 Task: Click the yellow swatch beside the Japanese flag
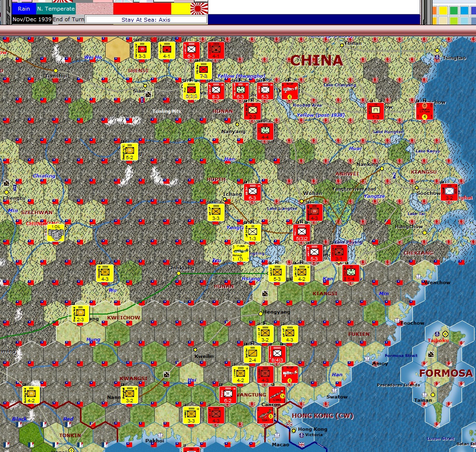point(181,9)
